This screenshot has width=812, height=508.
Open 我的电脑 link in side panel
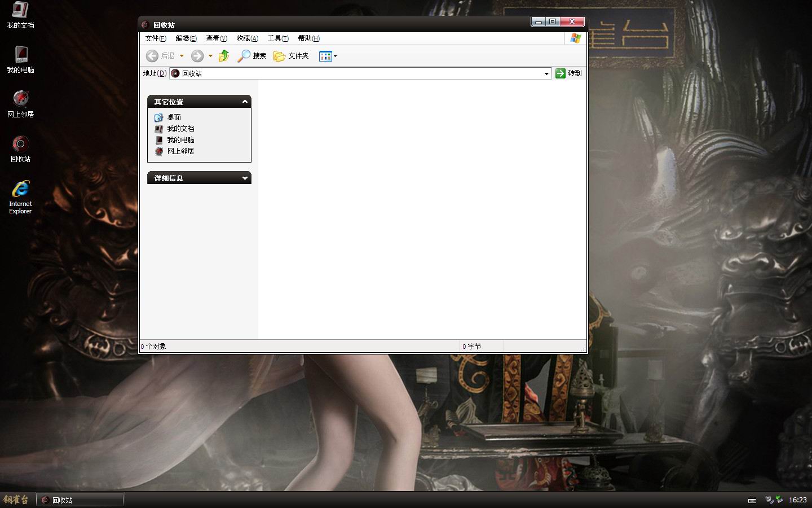[174, 140]
